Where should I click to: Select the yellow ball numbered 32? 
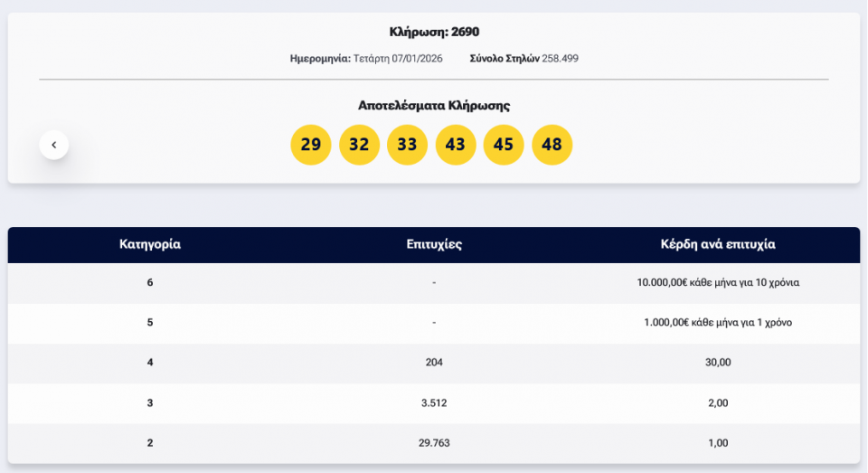[359, 145]
